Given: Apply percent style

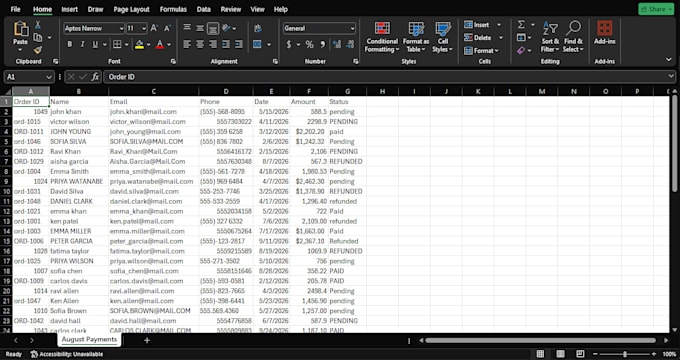Looking at the screenshot, I should click(x=309, y=44).
